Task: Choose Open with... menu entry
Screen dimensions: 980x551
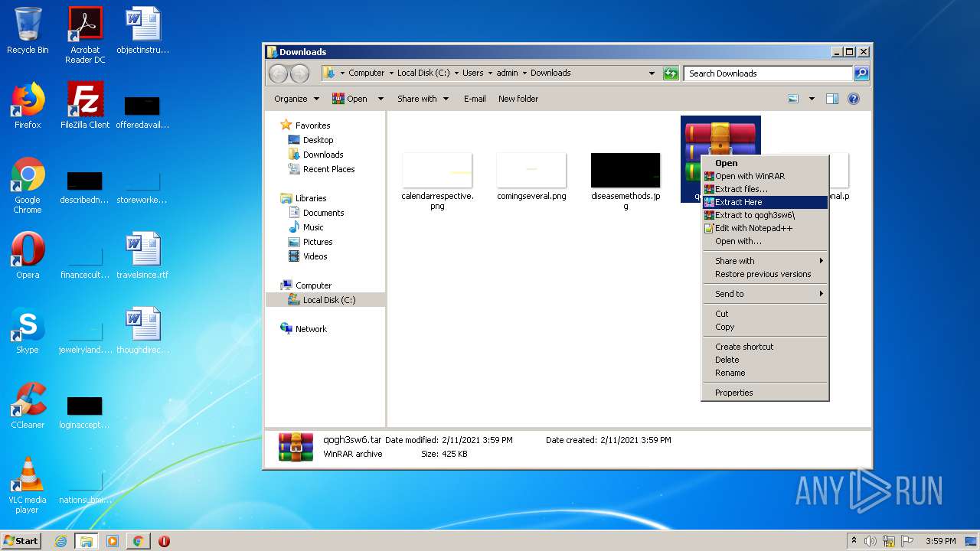Action: 765,241
